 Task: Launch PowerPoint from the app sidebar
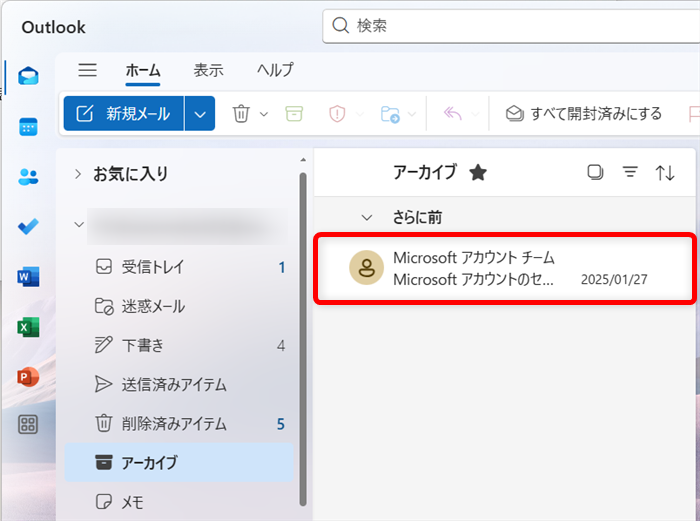[28, 377]
